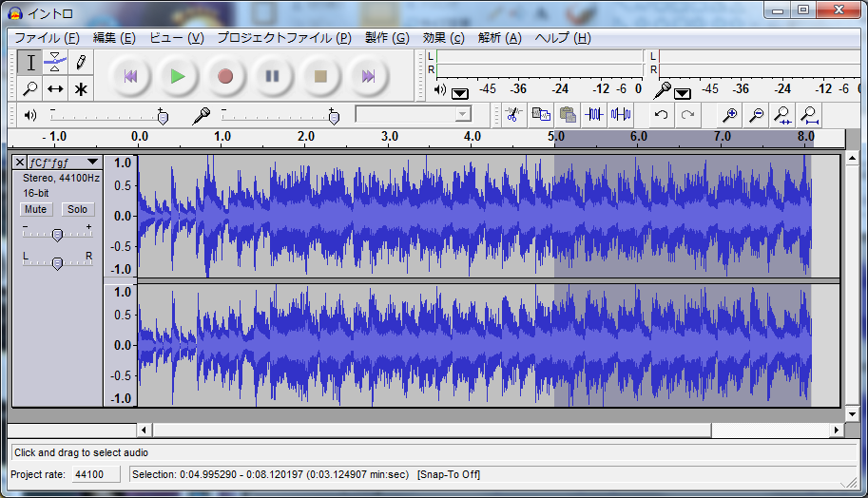Open the output meter dropdown arrow
The image size is (868, 498).
pos(460,93)
